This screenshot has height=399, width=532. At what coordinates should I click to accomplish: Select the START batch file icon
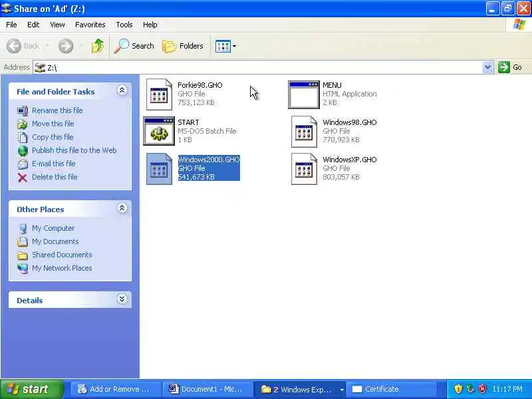point(159,131)
